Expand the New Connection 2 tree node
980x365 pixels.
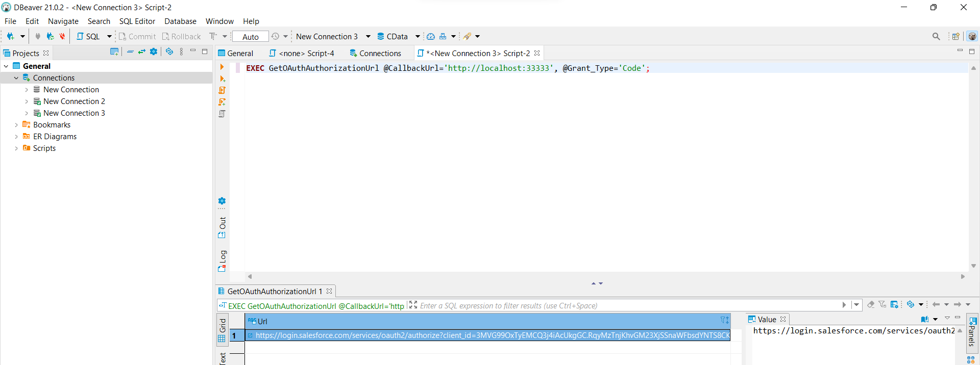click(27, 101)
